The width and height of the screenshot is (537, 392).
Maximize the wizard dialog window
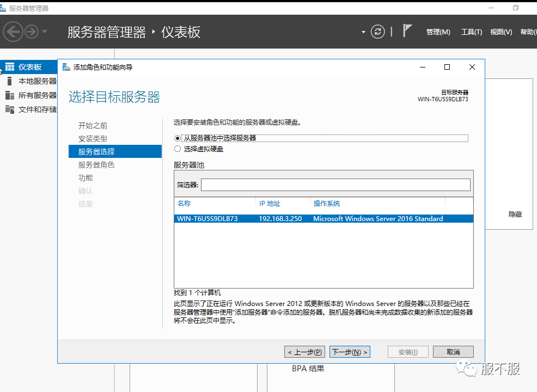point(447,67)
